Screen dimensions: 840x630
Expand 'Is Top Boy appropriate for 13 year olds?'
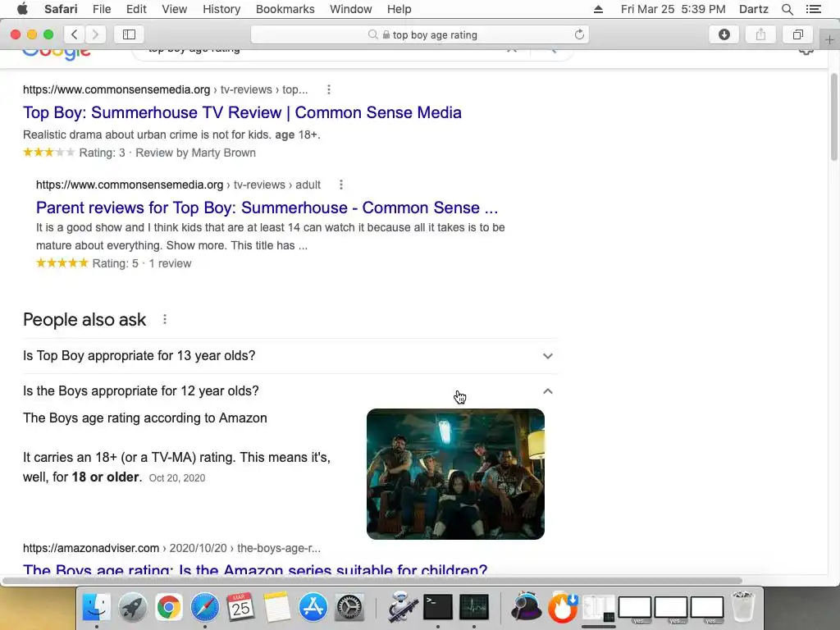pos(290,356)
